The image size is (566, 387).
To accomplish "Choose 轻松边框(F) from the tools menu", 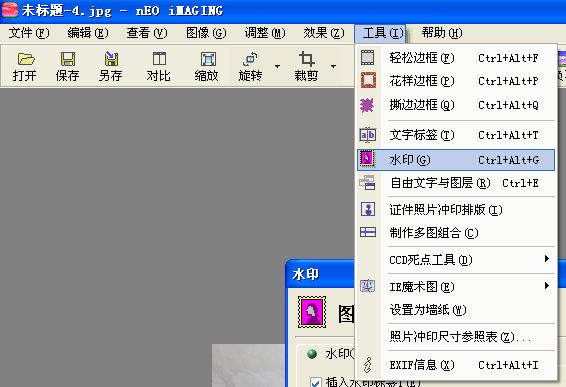I will (x=456, y=58).
